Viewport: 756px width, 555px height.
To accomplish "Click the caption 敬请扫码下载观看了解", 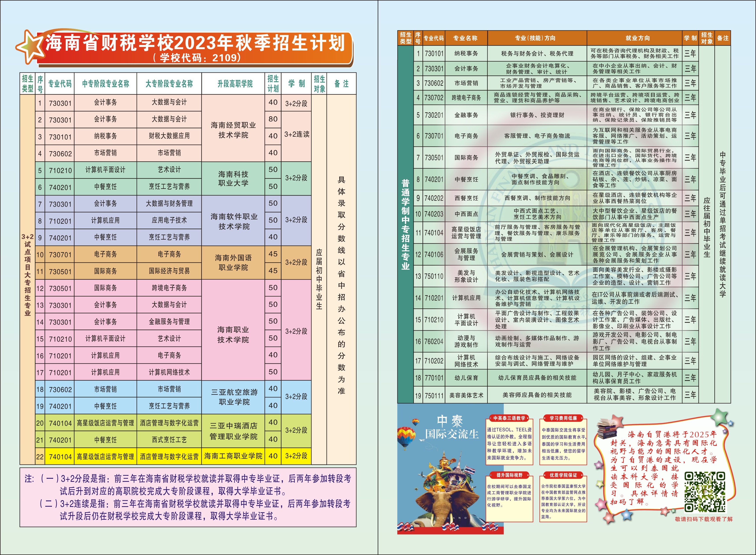I will tap(703, 519).
